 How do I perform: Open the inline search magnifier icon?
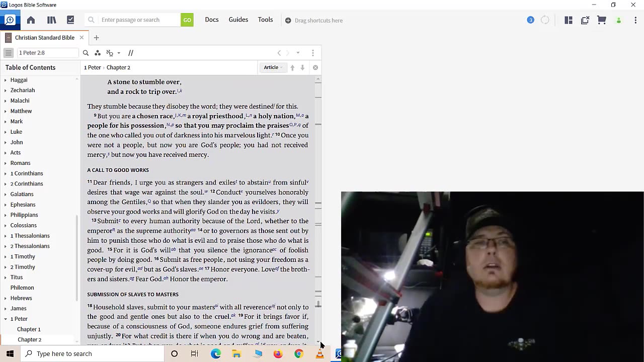[86, 53]
